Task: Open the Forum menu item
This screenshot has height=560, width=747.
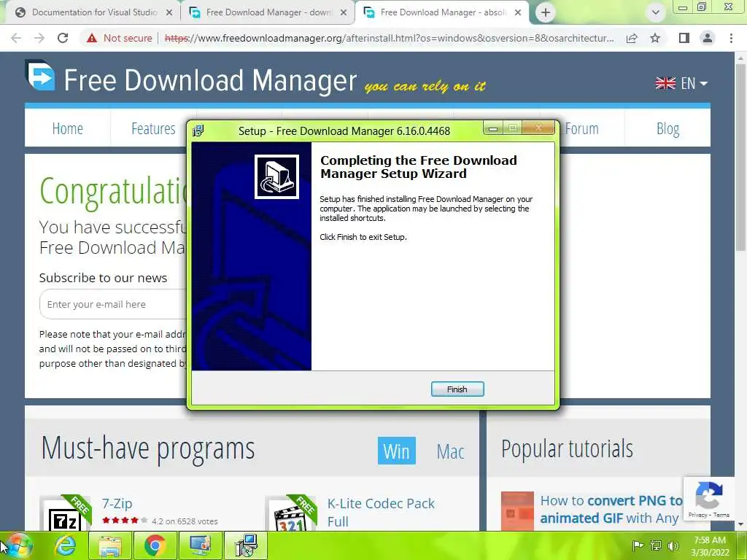Action: [581, 128]
